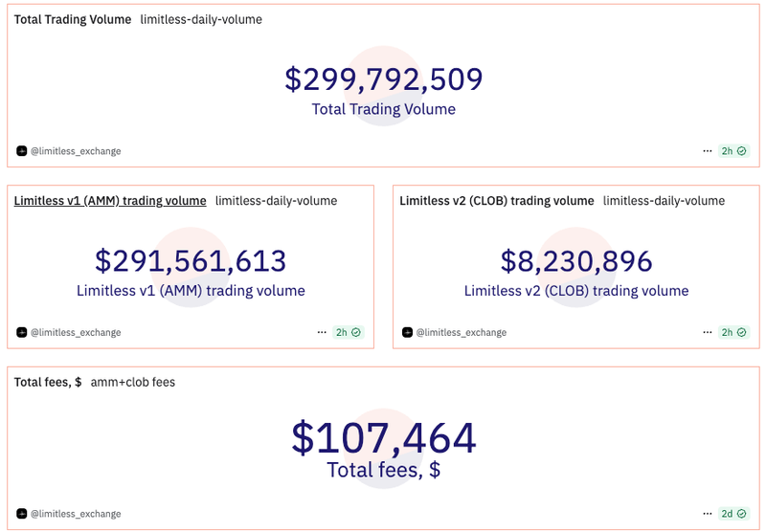Click the amm+clob fees query name

tap(133, 383)
